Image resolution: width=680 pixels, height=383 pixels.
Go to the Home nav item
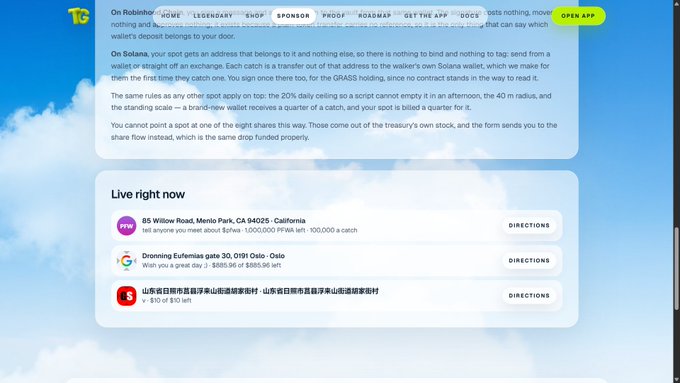click(x=171, y=16)
